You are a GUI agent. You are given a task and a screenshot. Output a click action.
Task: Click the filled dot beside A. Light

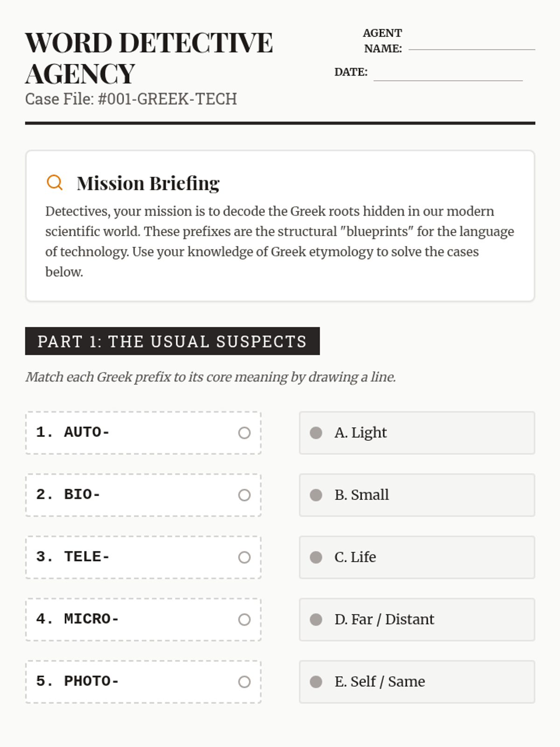click(316, 433)
